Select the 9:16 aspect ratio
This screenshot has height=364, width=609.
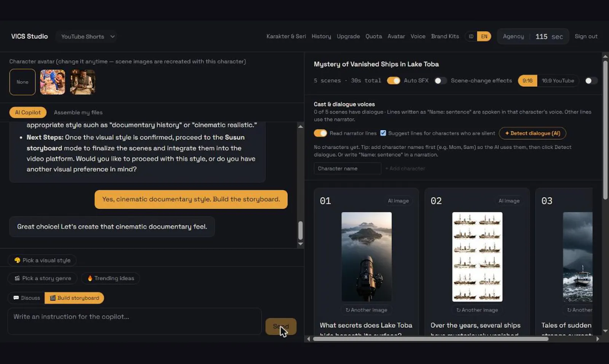(x=528, y=81)
